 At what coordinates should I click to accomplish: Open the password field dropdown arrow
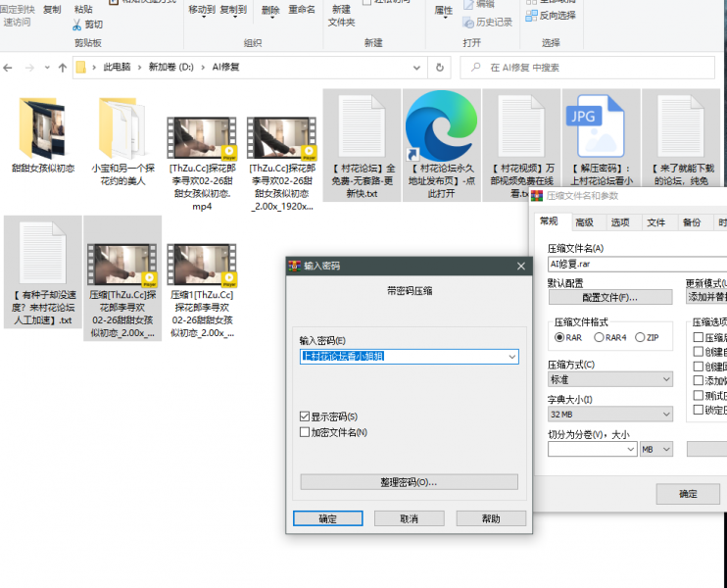tap(510, 357)
